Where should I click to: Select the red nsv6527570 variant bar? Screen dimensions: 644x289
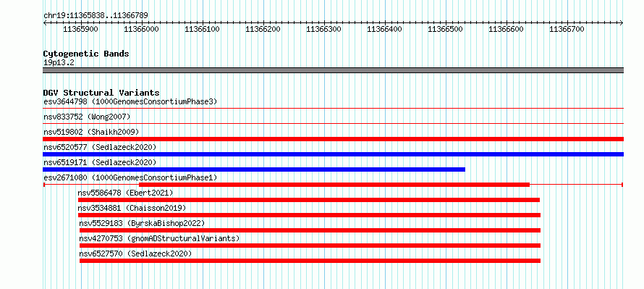310,261
